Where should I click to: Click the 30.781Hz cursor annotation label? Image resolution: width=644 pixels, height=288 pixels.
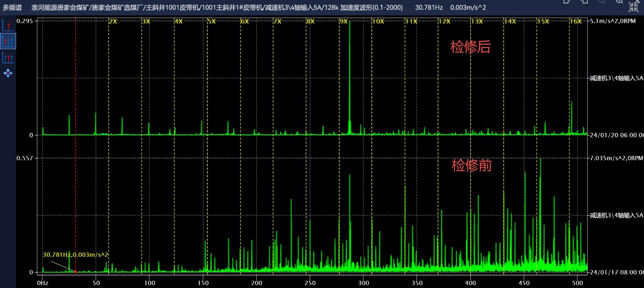75,255
